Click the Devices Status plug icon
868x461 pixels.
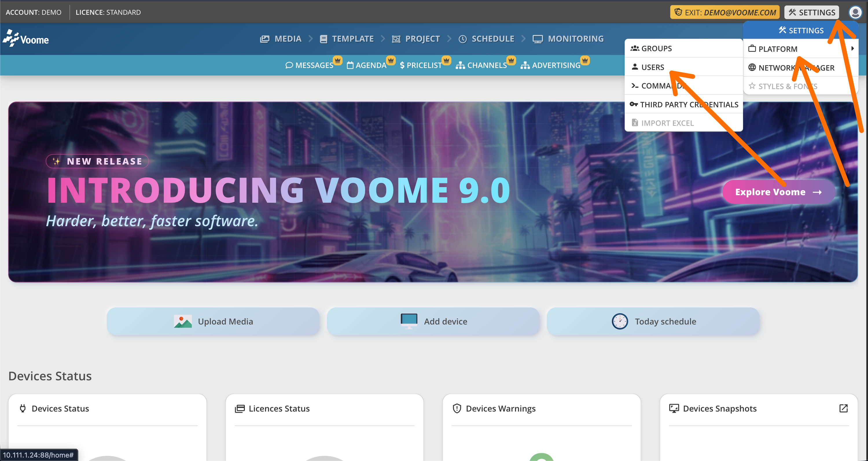[23, 408]
